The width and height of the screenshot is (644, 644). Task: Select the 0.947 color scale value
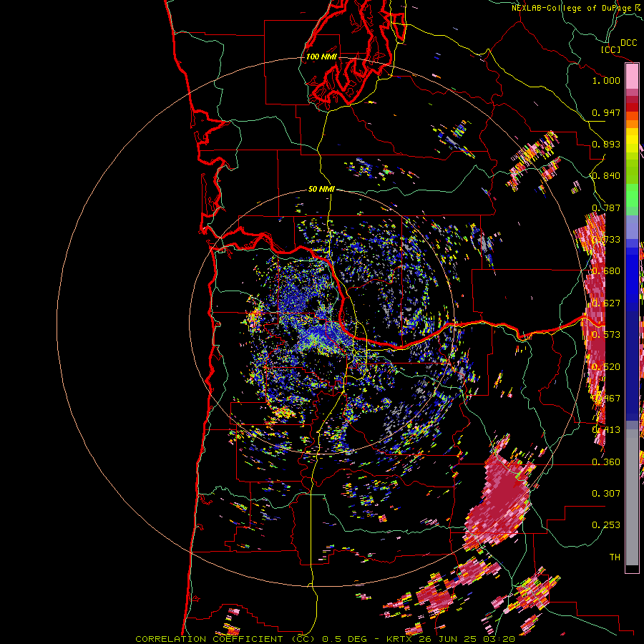tap(606, 112)
